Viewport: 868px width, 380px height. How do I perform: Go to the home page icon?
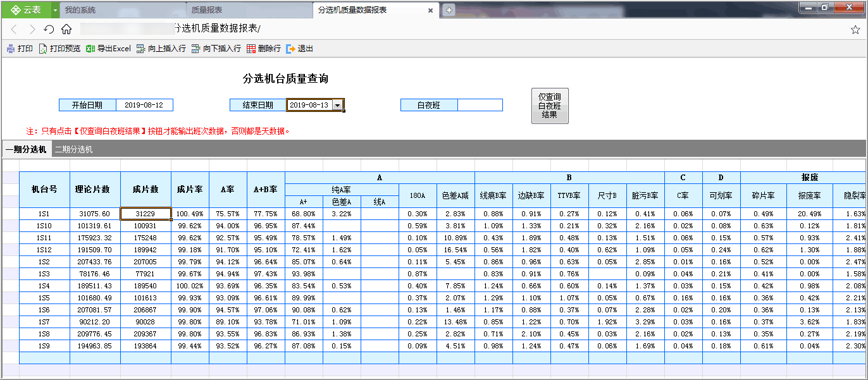(66, 29)
